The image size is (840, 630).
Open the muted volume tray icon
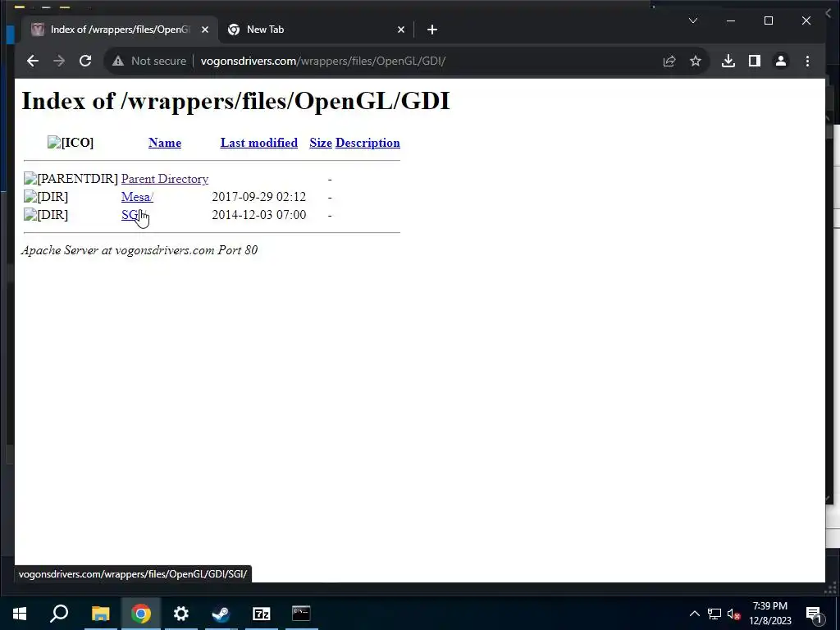(x=734, y=614)
